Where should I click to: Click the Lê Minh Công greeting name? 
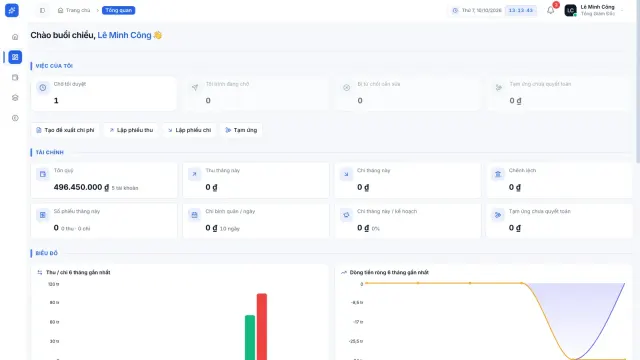(124, 35)
